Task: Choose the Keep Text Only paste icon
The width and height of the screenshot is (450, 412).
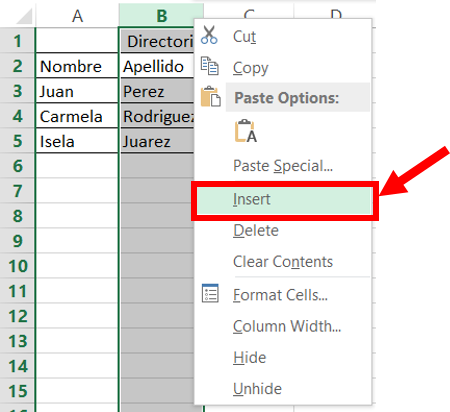Action: pyautogui.click(x=246, y=131)
